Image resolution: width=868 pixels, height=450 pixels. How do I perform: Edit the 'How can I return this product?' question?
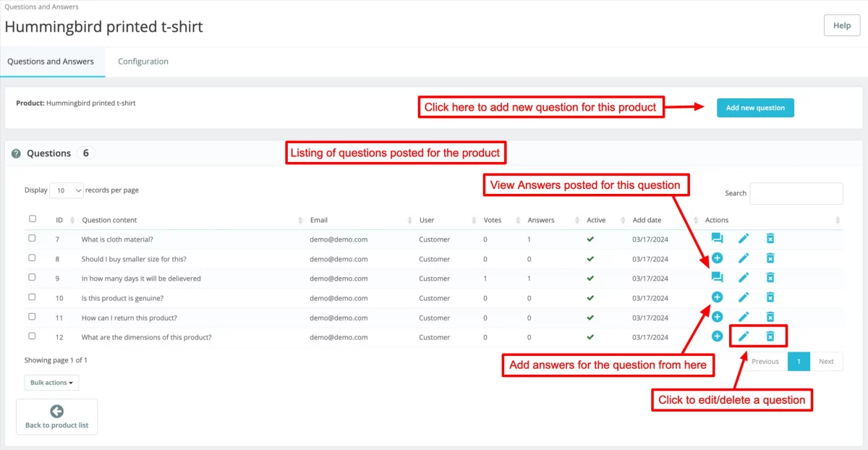point(744,316)
